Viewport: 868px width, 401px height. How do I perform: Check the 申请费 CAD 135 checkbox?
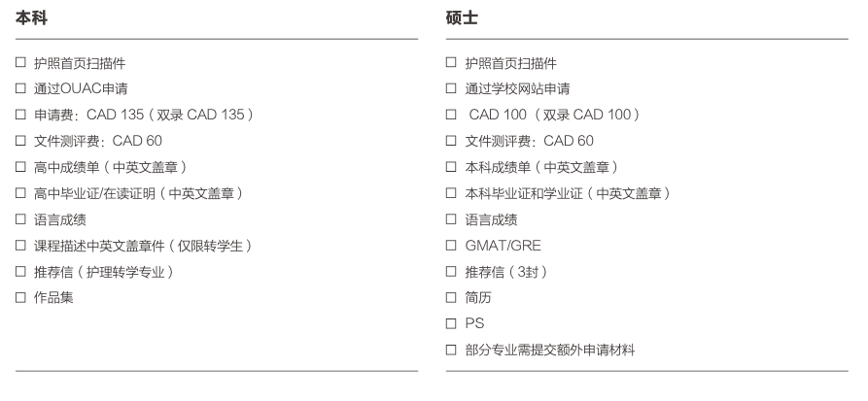point(19,116)
